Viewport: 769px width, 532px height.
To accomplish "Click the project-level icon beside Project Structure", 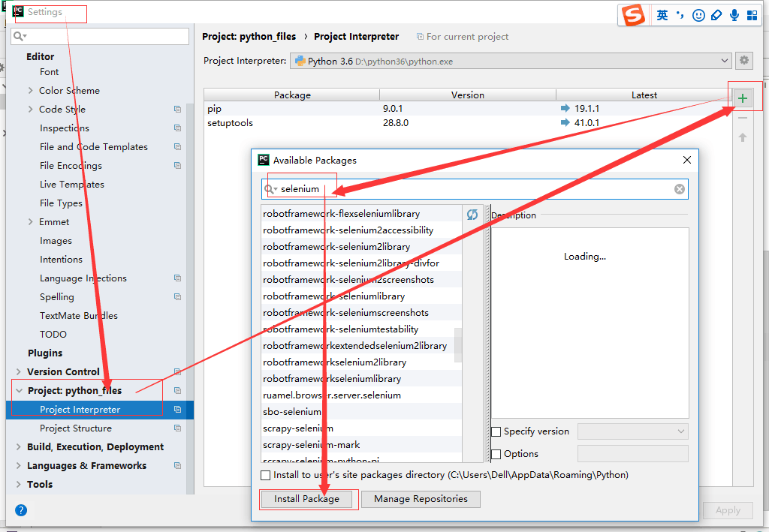I will 177,428.
